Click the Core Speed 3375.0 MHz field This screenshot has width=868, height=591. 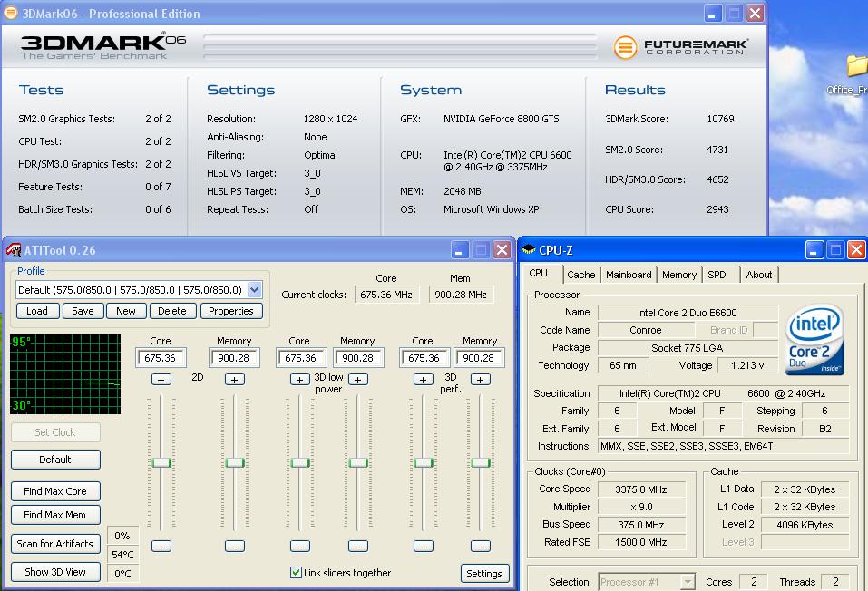(641, 489)
